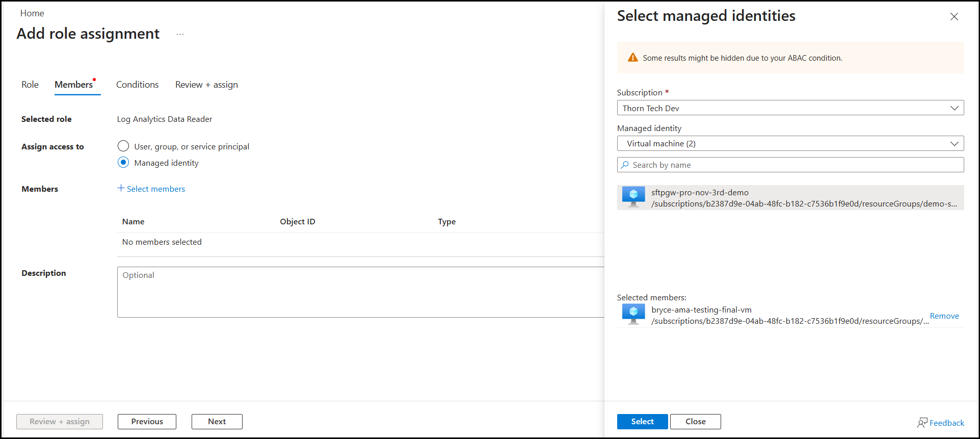
Task: Select the Managed identity radio button
Action: pyautogui.click(x=123, y=163)
